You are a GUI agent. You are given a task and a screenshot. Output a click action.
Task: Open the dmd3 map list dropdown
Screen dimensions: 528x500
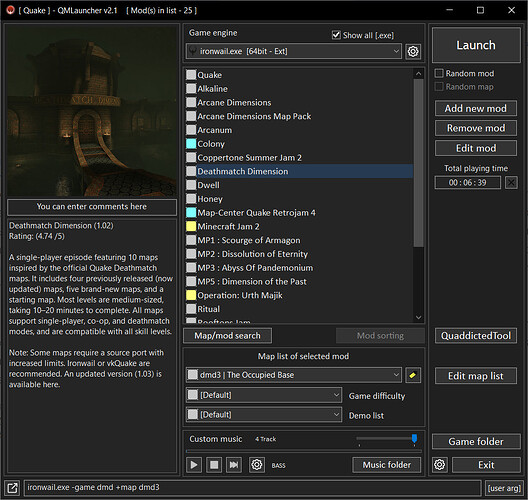point(294,375)
